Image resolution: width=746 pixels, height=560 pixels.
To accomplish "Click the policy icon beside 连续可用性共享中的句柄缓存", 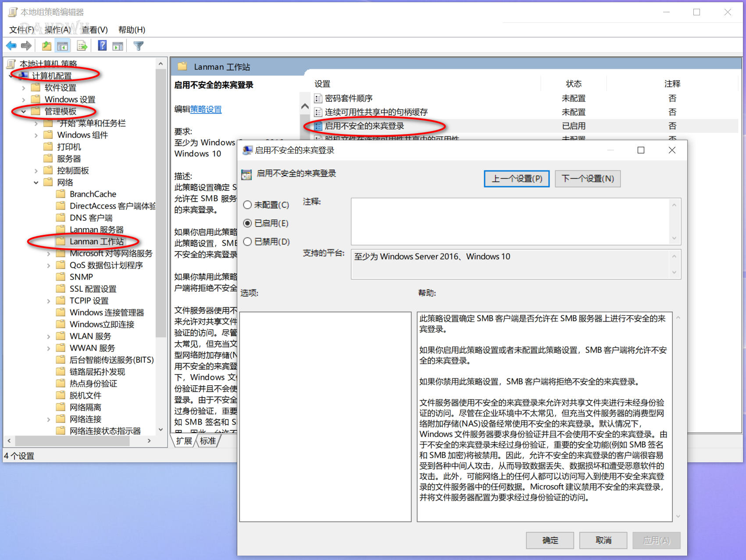I will coord(318,112).
